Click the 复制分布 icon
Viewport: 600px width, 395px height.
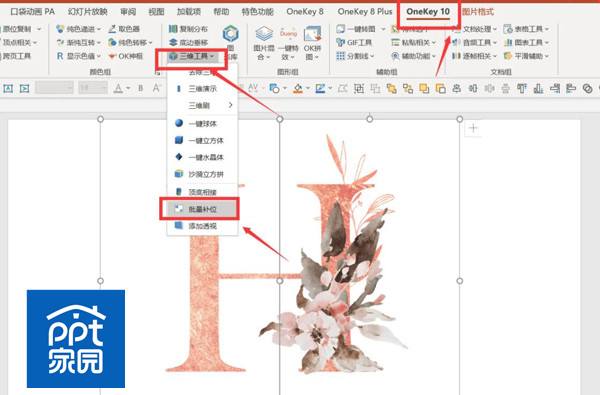tap(173, 29)
